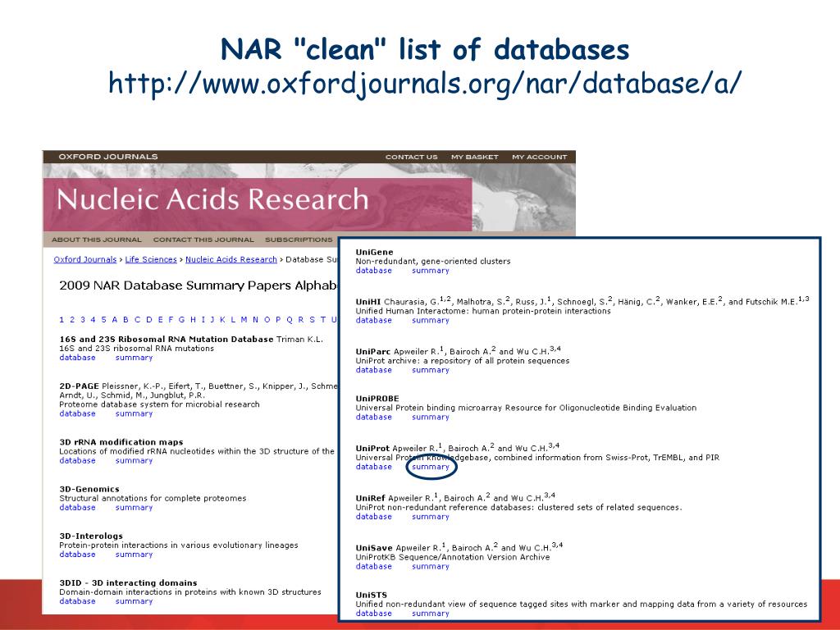Jump to index letter P

tap(277, 320)
